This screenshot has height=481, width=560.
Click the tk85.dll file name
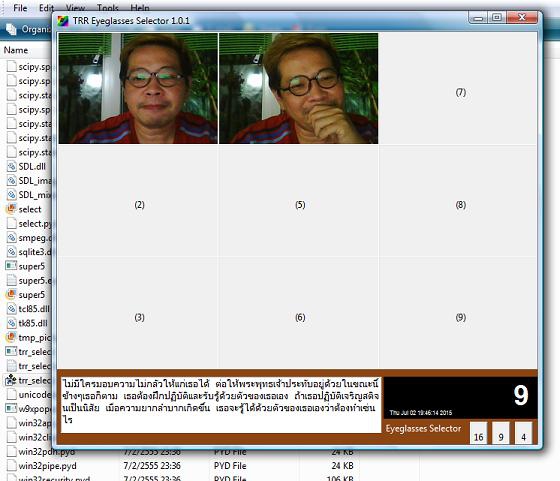[33, 323]
